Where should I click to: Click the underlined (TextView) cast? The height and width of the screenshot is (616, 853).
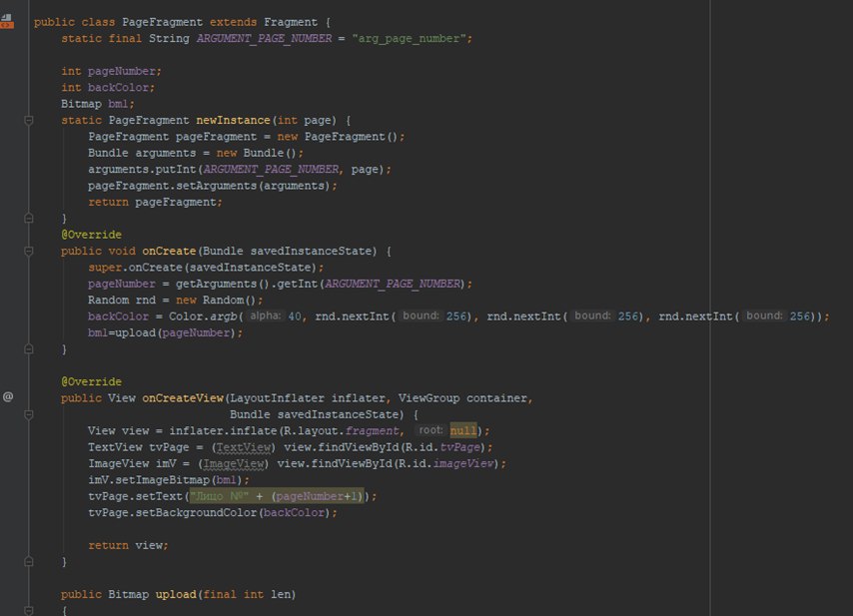point(243,447)
